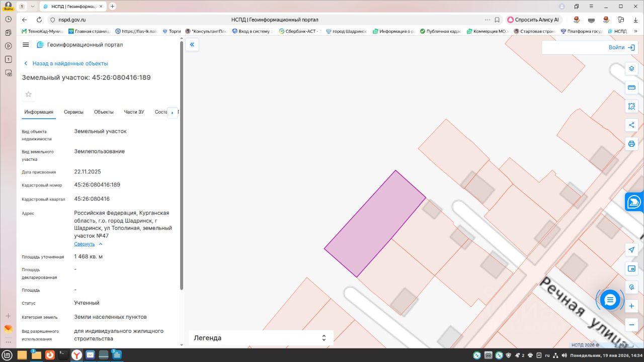The height and width of the screenshot is (362, 644).
Task: Open the Linux Mint start menu
Action: pos(8,355)
